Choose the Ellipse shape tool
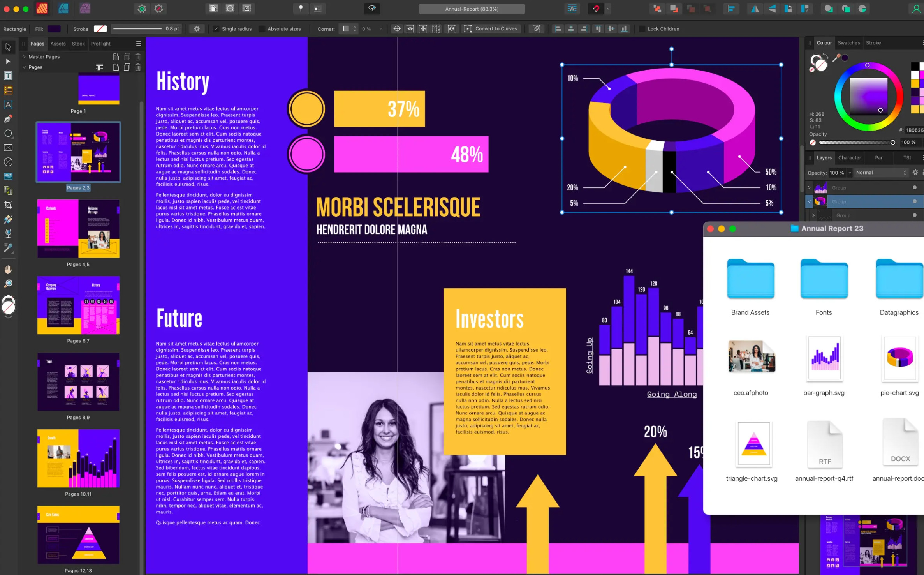The image size is (924, 575). click(x=8, y=134)
